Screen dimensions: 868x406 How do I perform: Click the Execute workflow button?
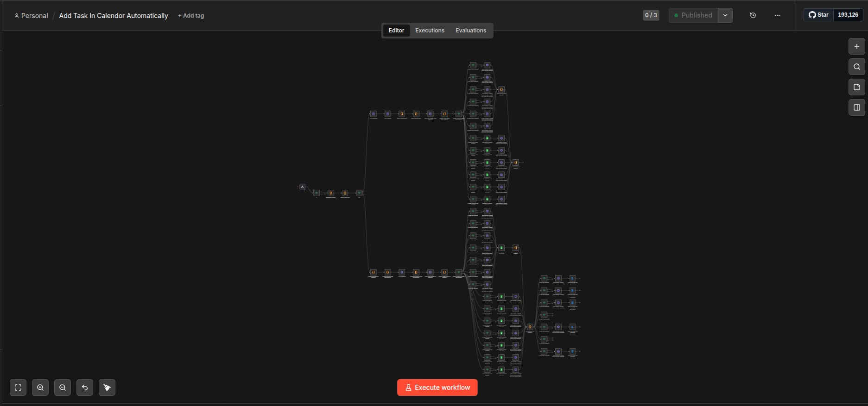point(437,387)
